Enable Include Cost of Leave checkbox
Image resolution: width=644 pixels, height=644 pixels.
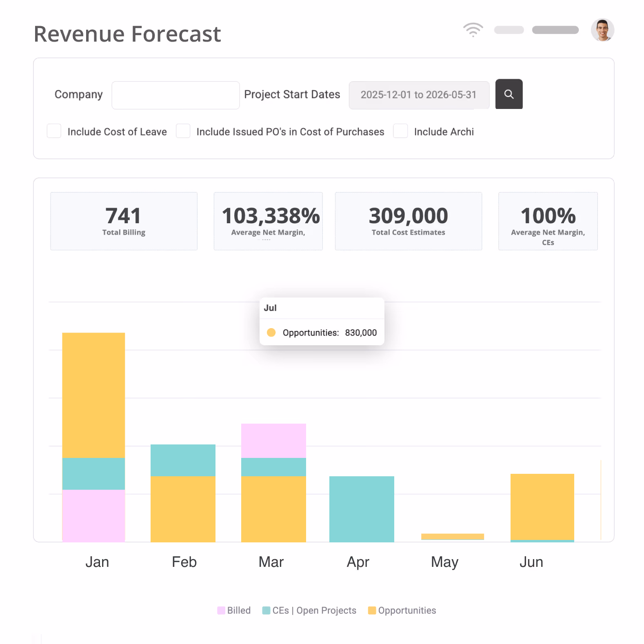pyautogui.click(x=54, y=131)
